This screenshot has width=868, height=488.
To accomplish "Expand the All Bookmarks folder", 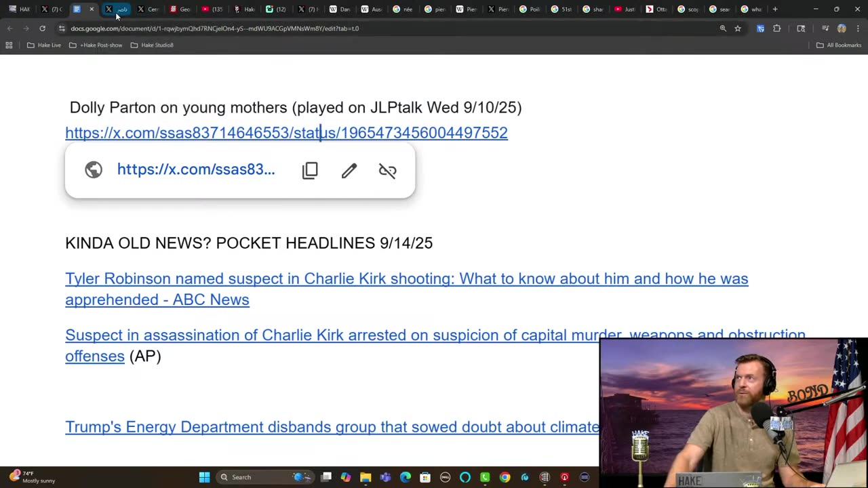I will pyautogui.click(x=839, y=45).
